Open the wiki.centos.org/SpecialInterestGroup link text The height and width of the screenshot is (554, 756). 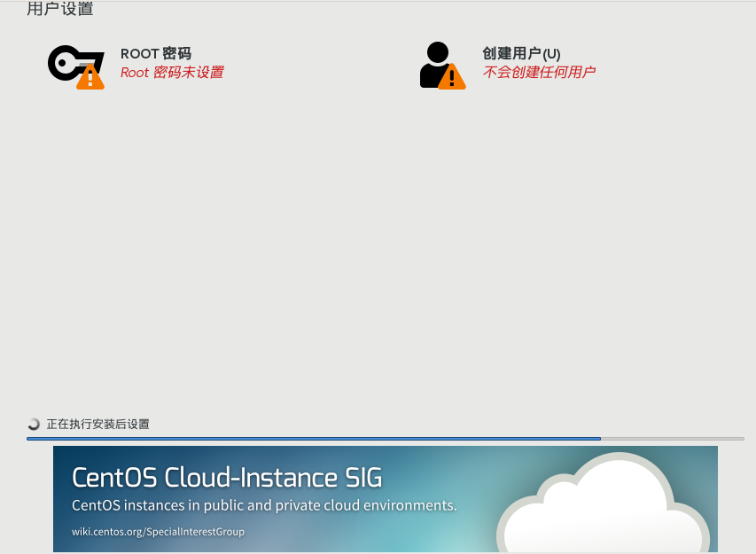tap(158, 532)
